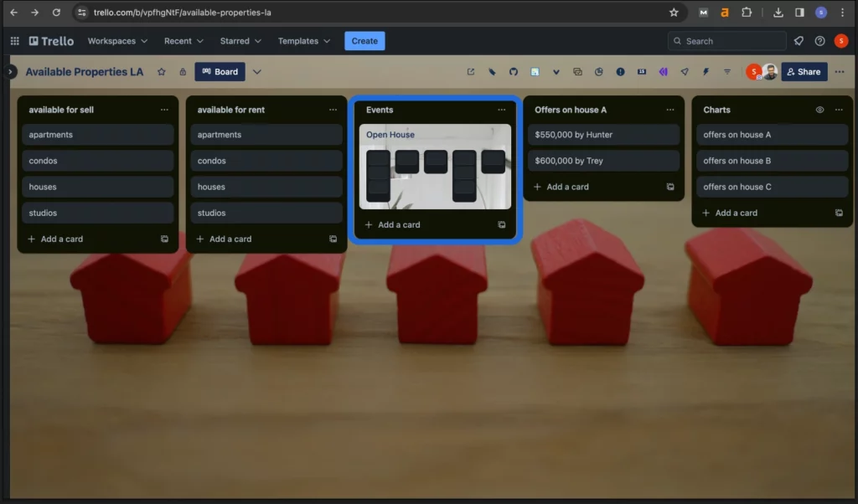The image size is (858, 504).
Task: Open the offers on house B card
Action: (x=772, y=161)
